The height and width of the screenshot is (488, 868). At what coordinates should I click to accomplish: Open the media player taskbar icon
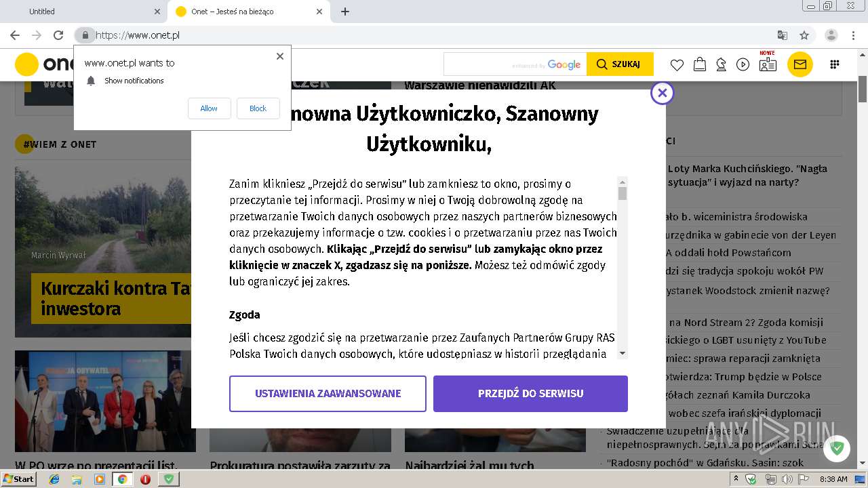[100, 479]
